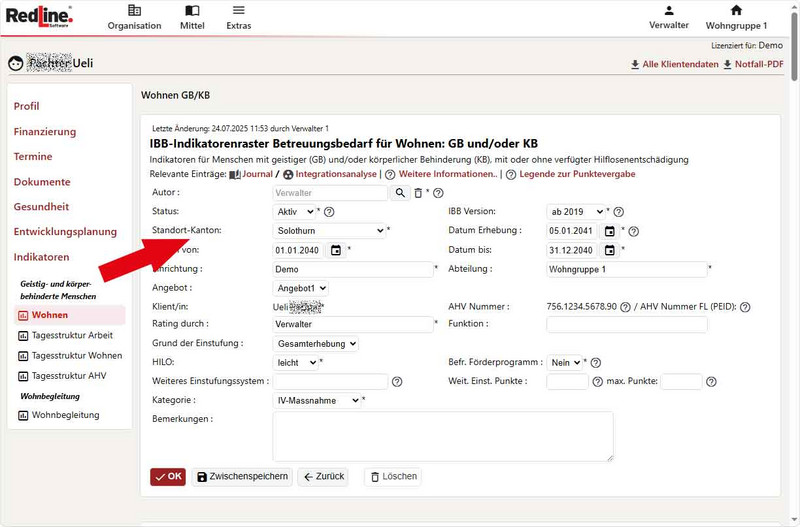Expand the Status dropdown
The height and width of the screenshot is (527, 800).
295,212
